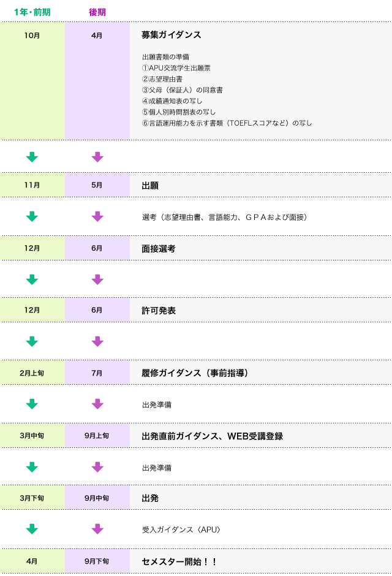This screenshot has width=392, height=576.
Task: Click the green arrow below the 11月 cell
Action: point(32,216)
